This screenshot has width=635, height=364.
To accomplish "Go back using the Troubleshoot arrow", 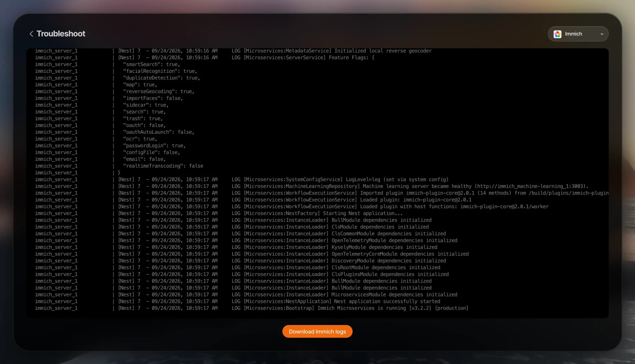I will coord(31,34).
